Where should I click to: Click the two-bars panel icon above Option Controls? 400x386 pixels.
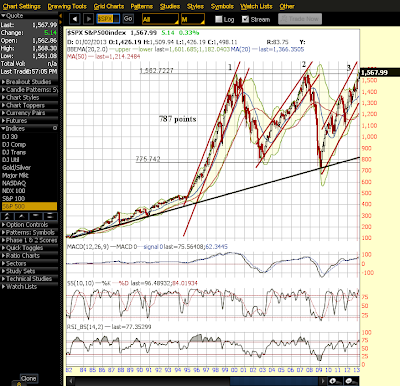50,216
